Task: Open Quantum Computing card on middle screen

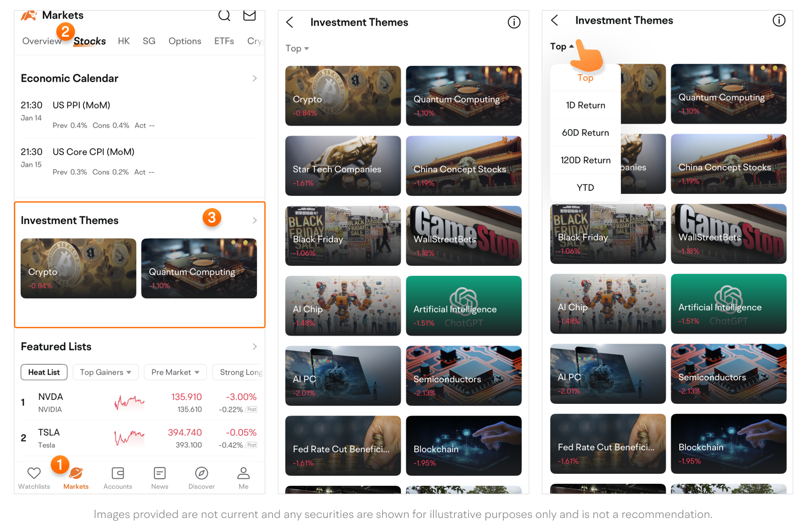Action: click(x=464, y=96)
